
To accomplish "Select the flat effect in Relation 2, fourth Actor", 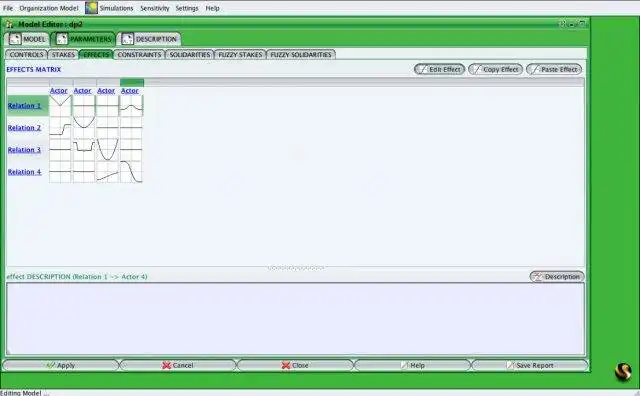I will pos(131,128).
